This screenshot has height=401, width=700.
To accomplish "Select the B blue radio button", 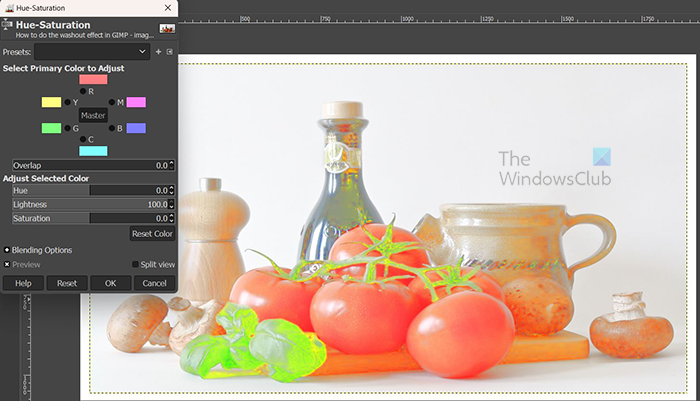I will 112,128.
